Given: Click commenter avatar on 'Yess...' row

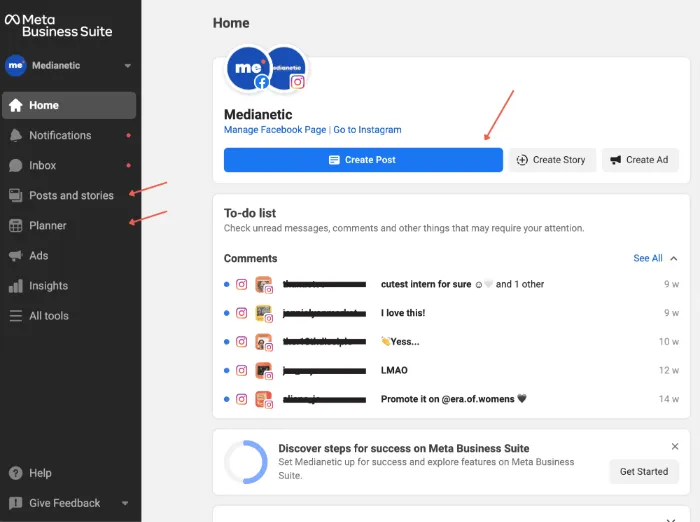Looking at the screenshot, I should point(263,342).
